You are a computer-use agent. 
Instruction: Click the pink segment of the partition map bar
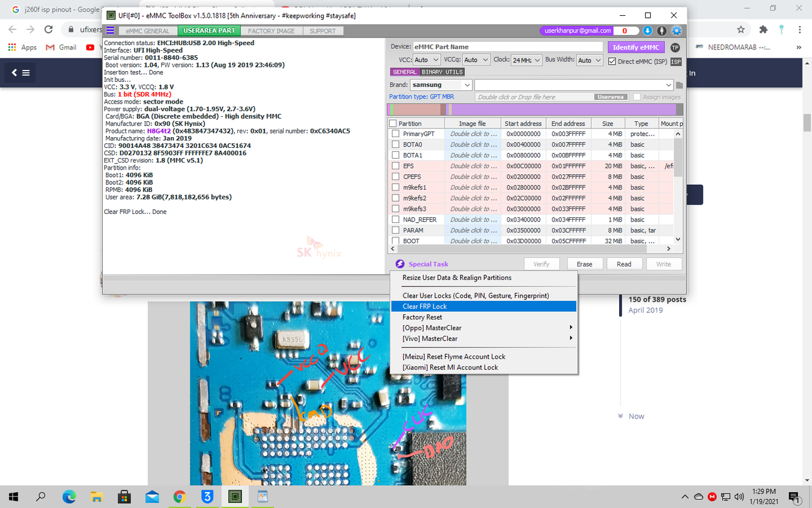[x=416, y=109]
